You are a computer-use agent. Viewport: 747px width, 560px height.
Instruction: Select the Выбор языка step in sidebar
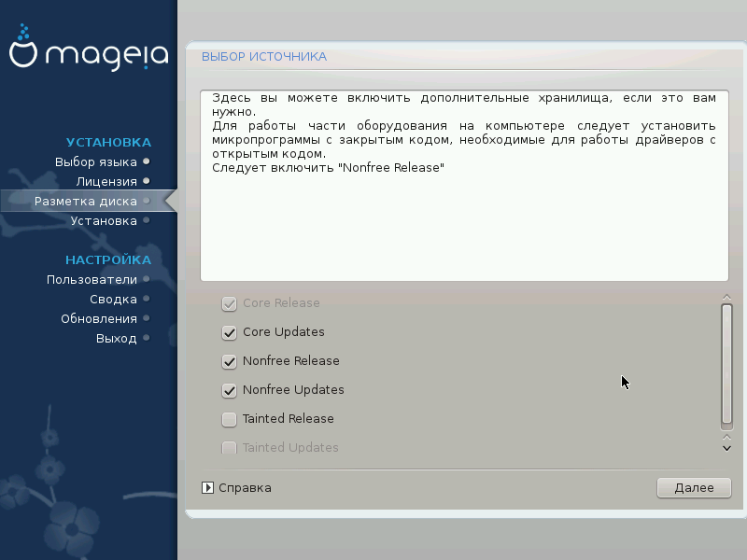click(x=96, y=161)
